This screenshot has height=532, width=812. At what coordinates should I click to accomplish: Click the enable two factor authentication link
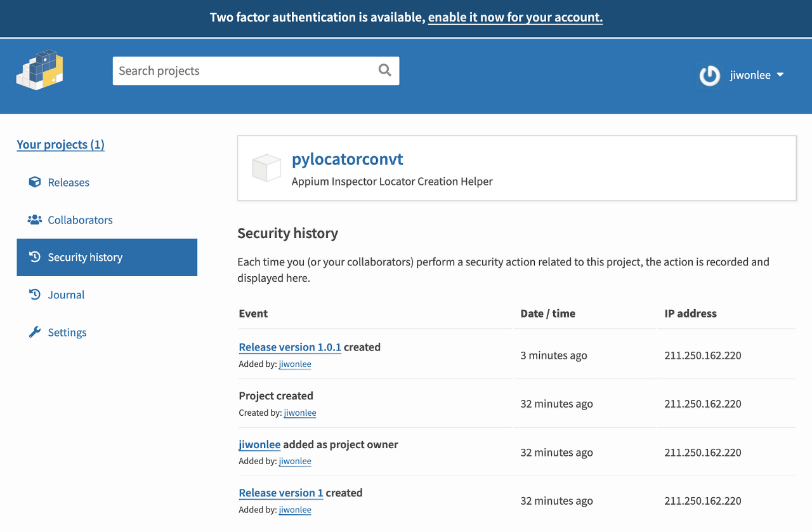click(x=515, y=18)
